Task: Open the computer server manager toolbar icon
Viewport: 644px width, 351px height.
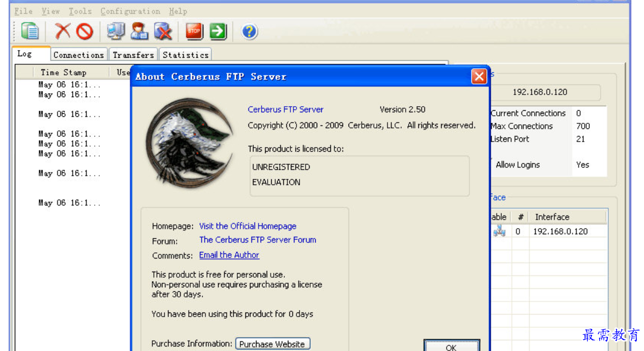Action: [116, 31]
